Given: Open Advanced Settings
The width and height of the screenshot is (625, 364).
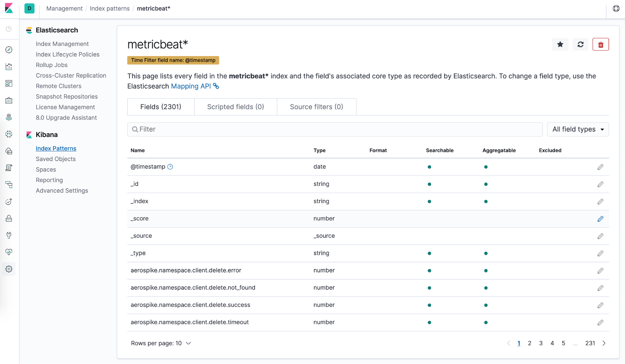Looking at the screenshot, I should (x=62, y=190).
